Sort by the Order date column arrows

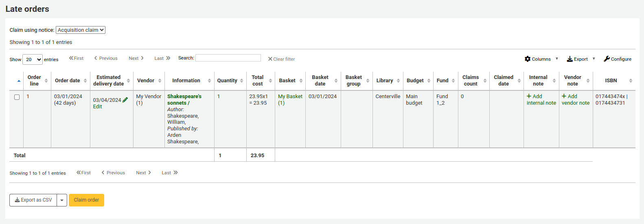click(85, 81)
